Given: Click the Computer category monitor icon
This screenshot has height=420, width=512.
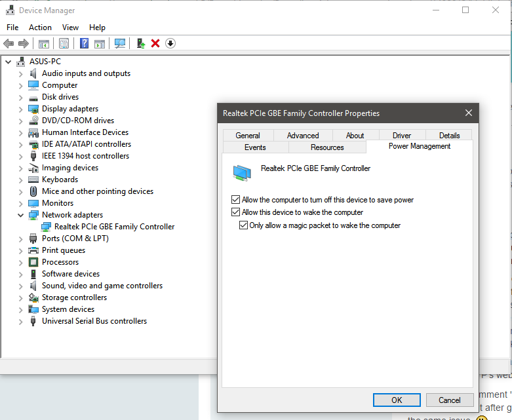Looking at the screenshot, I should 33,85.
